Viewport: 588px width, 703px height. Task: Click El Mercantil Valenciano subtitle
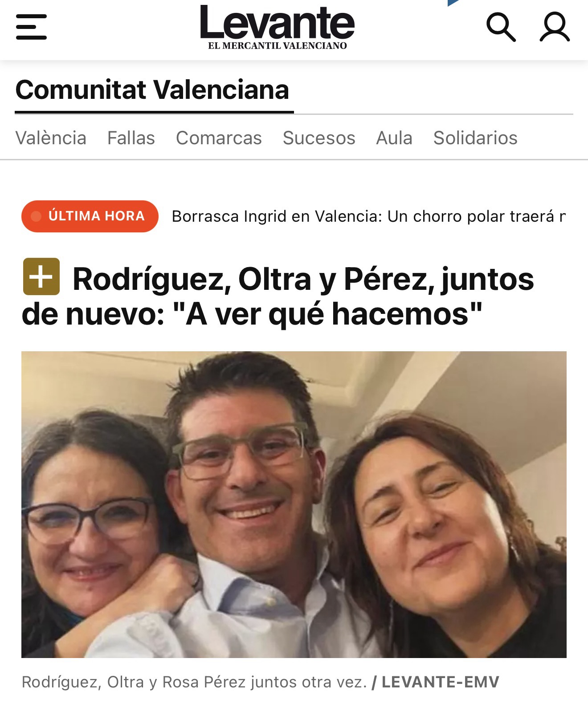[x=277, y=45]
